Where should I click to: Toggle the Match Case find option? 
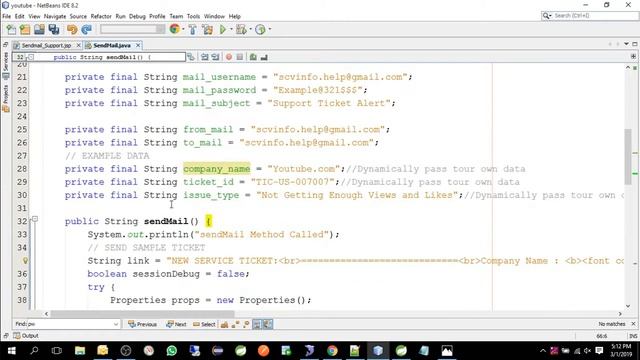click(x=224, y=324)
